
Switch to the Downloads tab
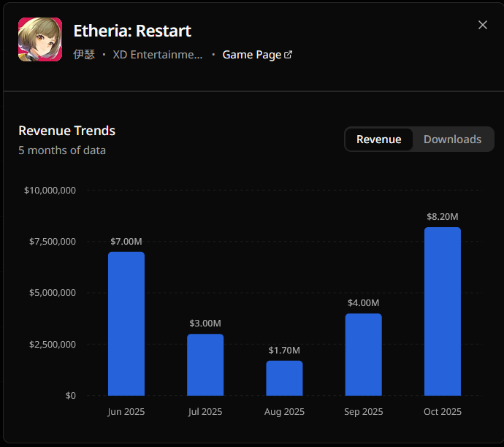[x=452, y=140]
